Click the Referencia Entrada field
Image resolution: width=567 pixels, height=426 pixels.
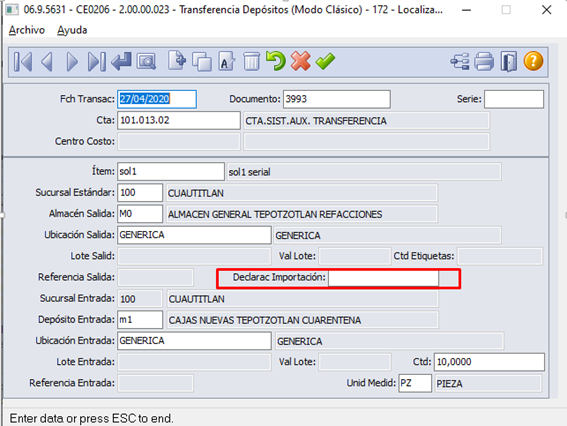(x=155, y=383)
